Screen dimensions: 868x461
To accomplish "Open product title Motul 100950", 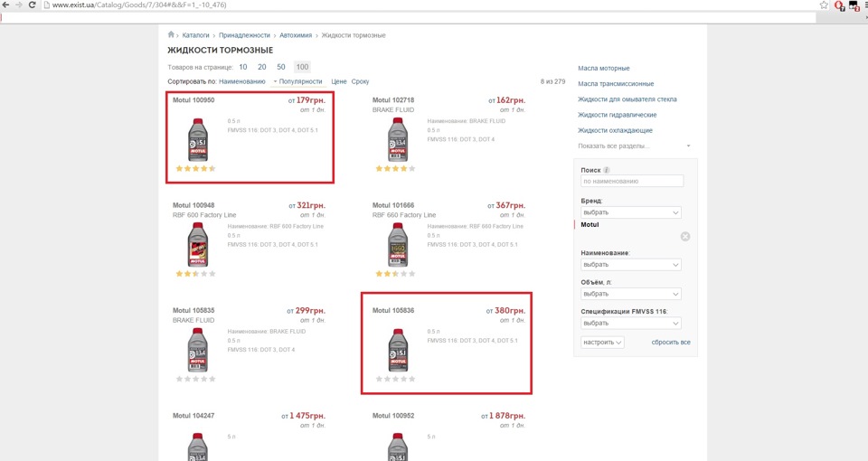I will pyautogui.click(x=193, y=100).
